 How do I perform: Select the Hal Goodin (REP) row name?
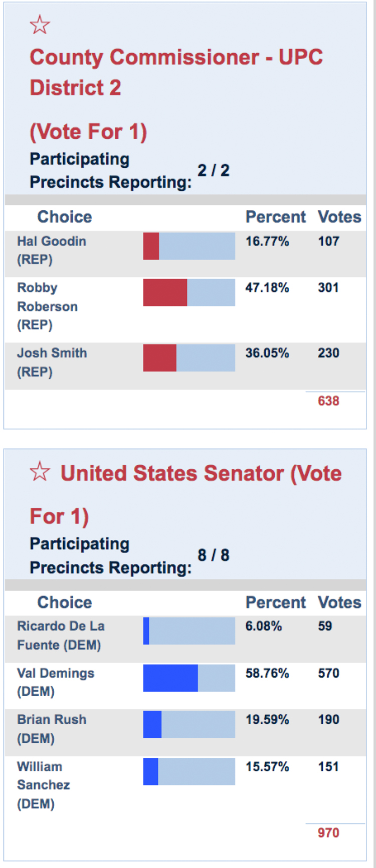tap(51, 250)
